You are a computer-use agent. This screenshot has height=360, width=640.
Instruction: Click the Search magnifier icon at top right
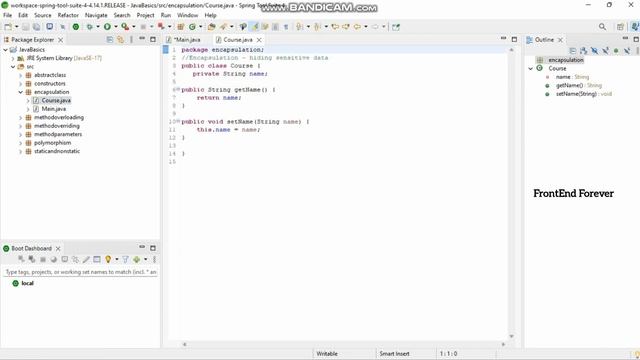pyautogui.click(x=602, y=27)
